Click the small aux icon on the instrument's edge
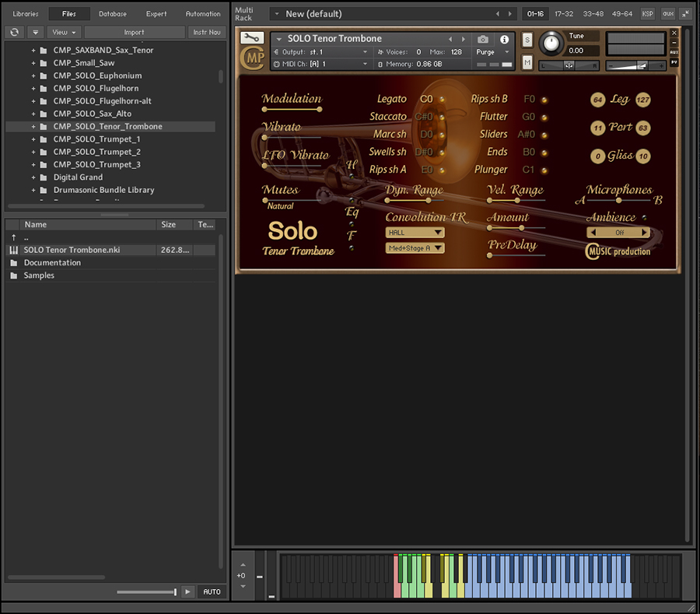 674,52
